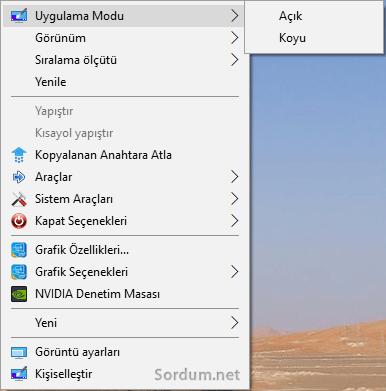Open the Sistem Araçları menu entry

(x=125, y=199)
